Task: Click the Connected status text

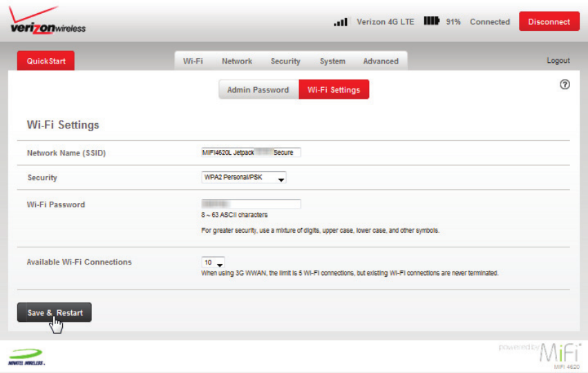Action: [490, 21]
